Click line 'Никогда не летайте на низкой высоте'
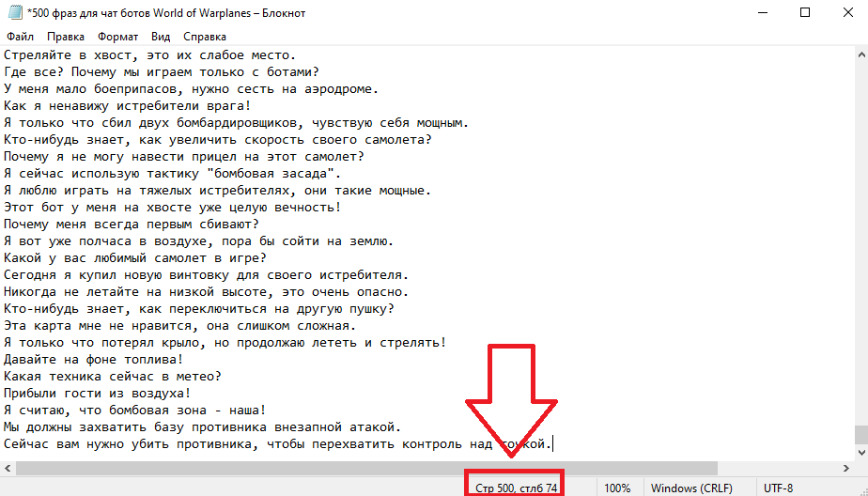This screenshot has width=868, height=496. coord(206,292)
